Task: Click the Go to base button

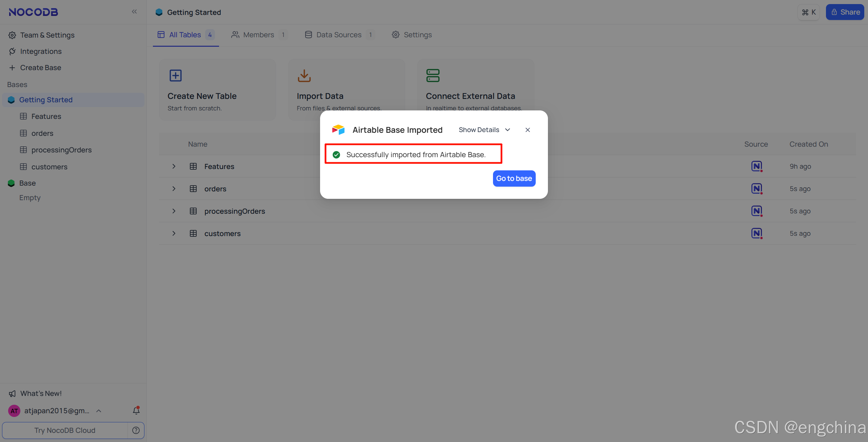Action: point(514,178)
